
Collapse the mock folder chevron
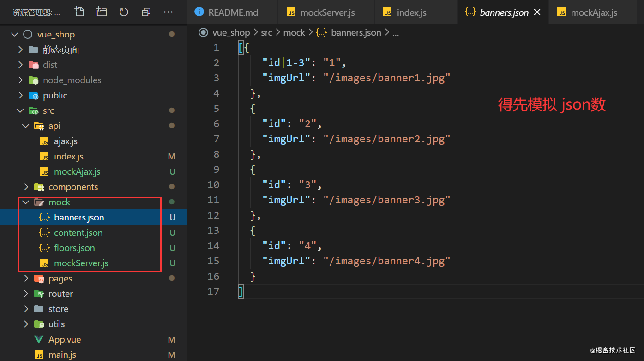(x=26, y=202)
